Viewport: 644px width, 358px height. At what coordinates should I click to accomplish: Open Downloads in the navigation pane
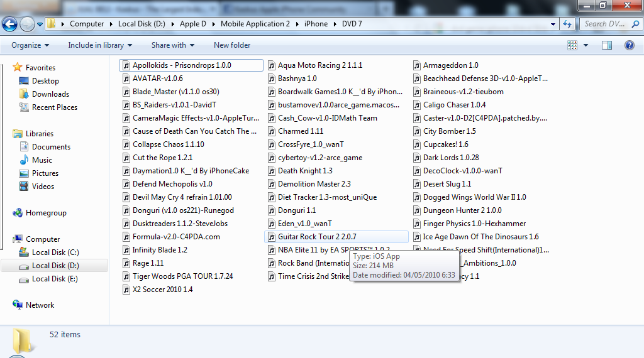(50, 94)
